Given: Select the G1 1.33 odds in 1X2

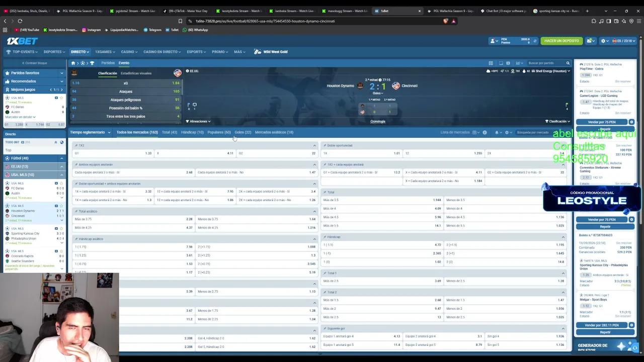Looking at the screenshot, I should click(113, 153).
